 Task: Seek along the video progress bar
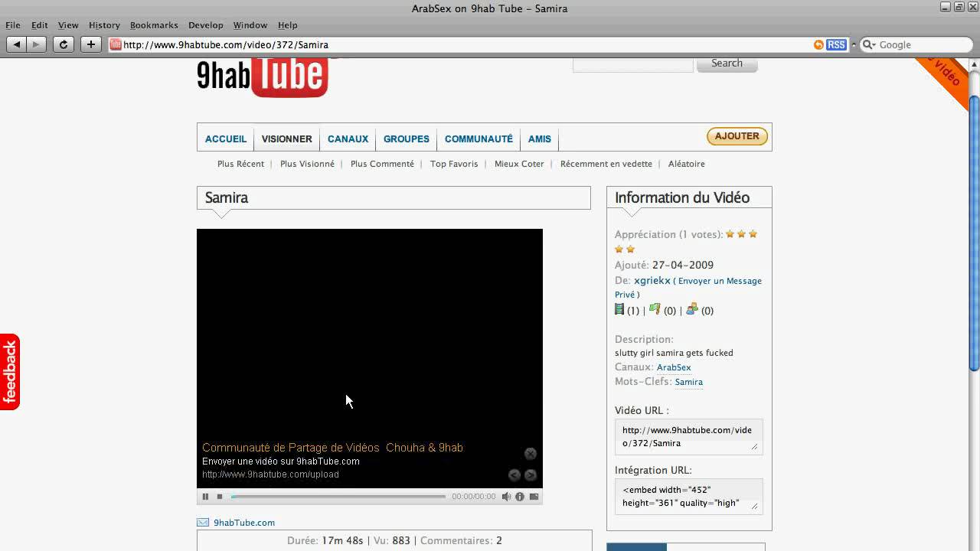click(x=338, y=497)
